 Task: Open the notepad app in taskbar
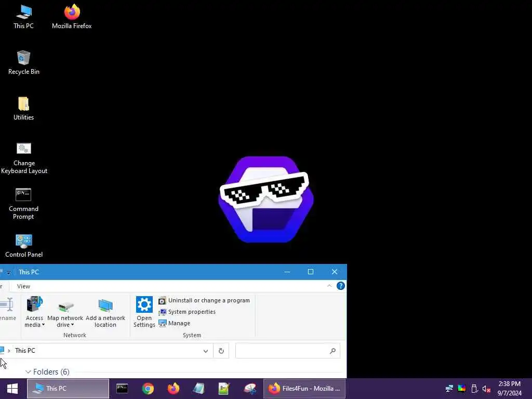199,389
